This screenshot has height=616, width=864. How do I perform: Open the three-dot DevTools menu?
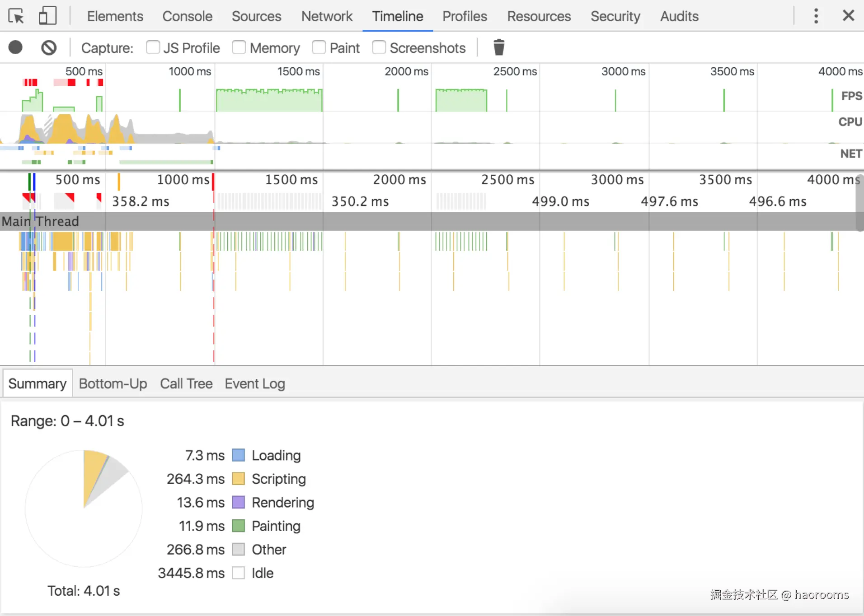pos(816,16)
